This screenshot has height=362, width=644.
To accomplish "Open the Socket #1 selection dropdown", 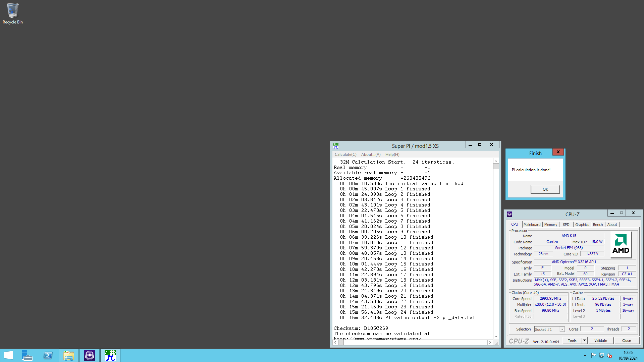I will pos(549,329).
